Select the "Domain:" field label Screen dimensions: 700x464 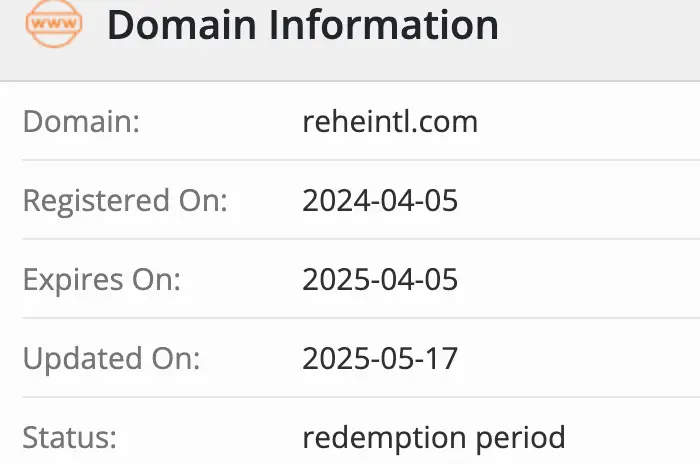coord(81,122)
